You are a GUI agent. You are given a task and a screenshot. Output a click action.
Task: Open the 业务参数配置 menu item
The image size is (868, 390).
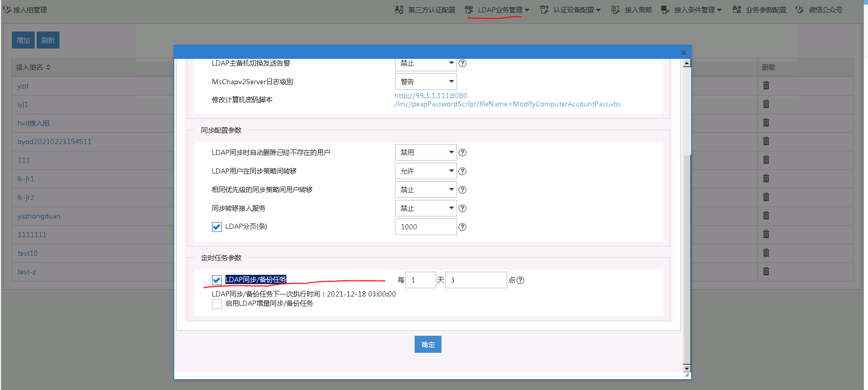click(759, 10)
